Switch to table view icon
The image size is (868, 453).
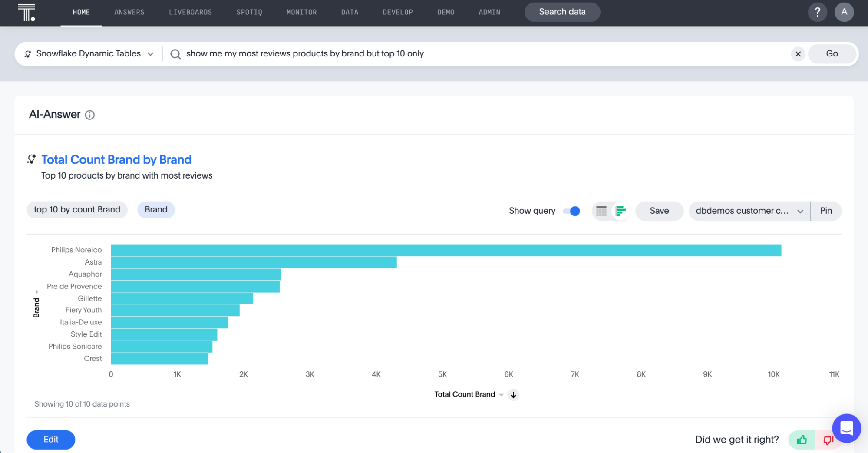click(x=601, y=211)
